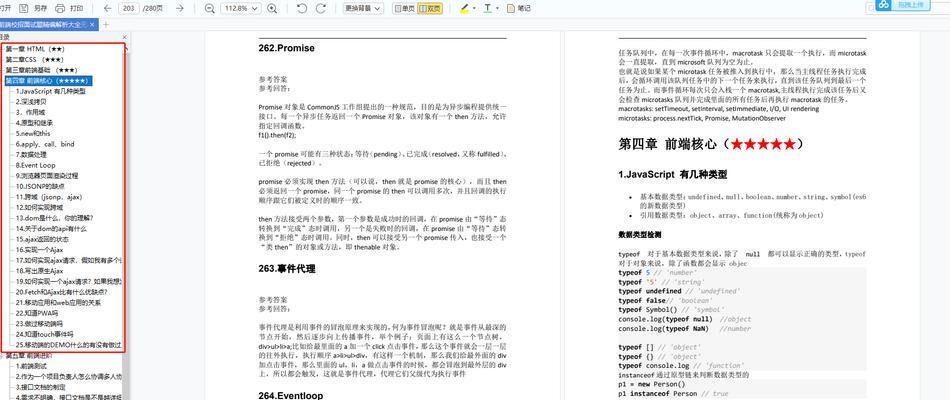This screenshot has height=400, width=950.
Task: Click the zoom out magnifier icon
Action: 210,8
